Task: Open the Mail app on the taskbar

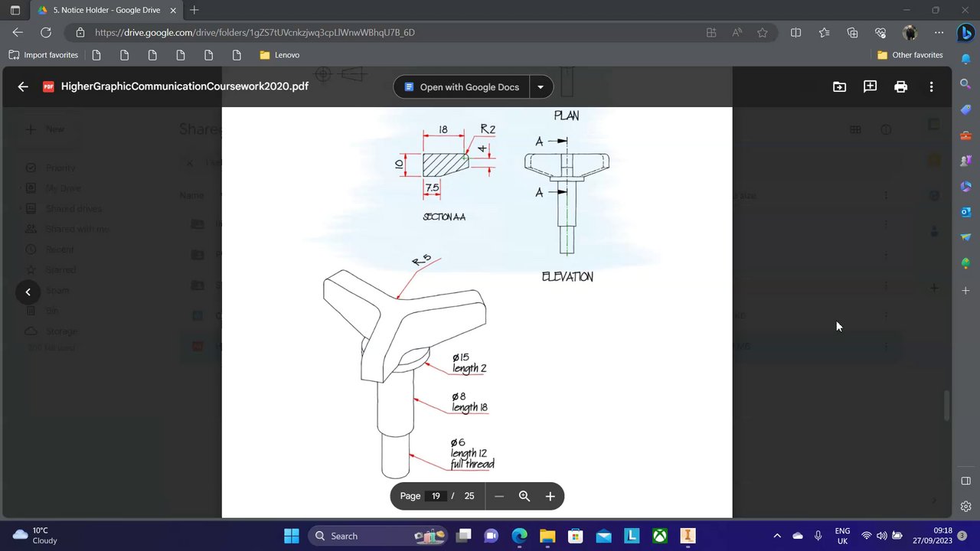Action: 603,536
